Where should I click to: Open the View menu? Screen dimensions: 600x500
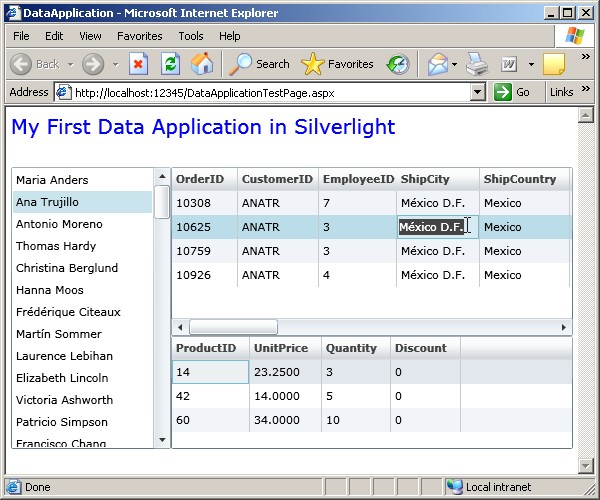coord(90,36)
